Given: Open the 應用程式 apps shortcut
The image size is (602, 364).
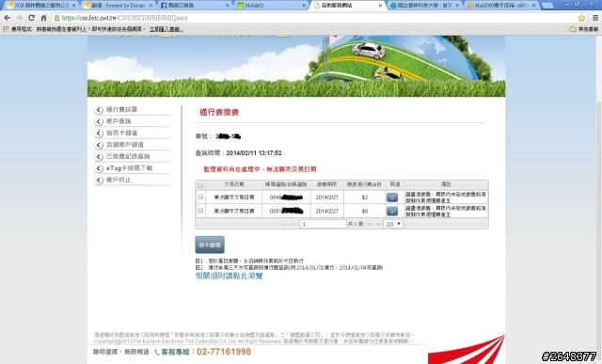Looking at the screenshot, I should tap(17, 29).
